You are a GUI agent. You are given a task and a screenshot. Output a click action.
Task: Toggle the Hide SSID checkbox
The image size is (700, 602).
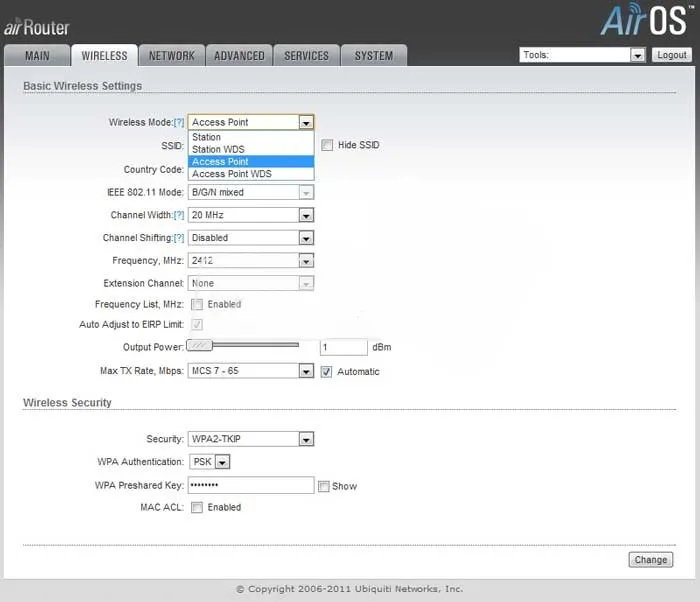327,145
